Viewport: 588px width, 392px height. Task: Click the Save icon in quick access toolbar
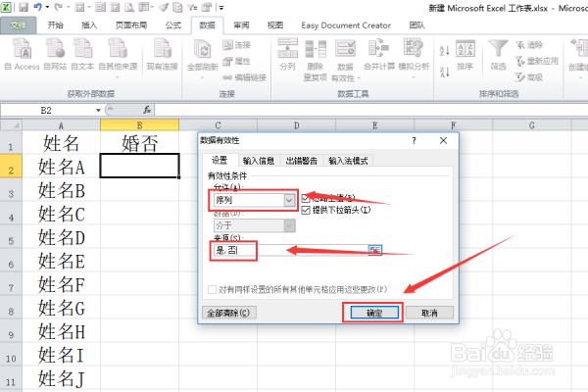[x=24, y=7]
